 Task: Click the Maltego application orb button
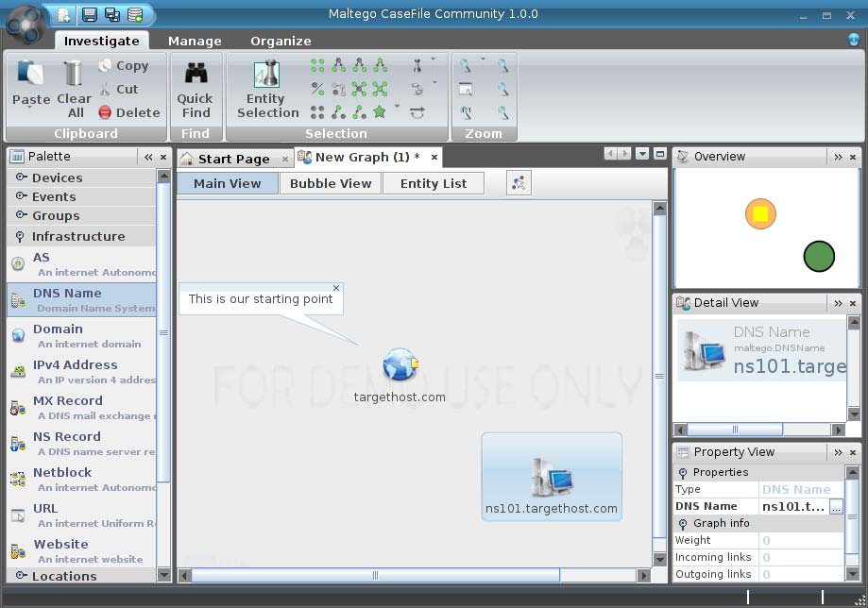[24, 25]
